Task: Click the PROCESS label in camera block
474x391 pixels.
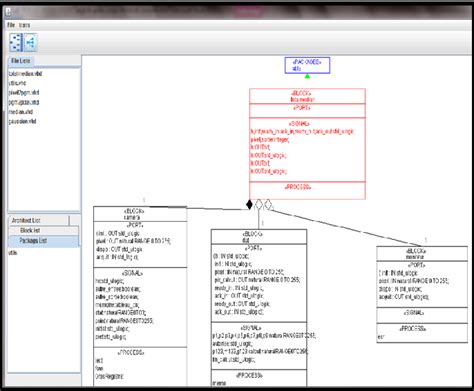Action: click(131, 352)
